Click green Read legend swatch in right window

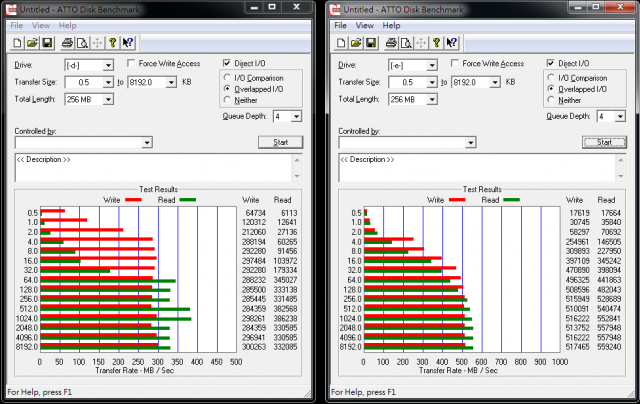click(511, 200)
